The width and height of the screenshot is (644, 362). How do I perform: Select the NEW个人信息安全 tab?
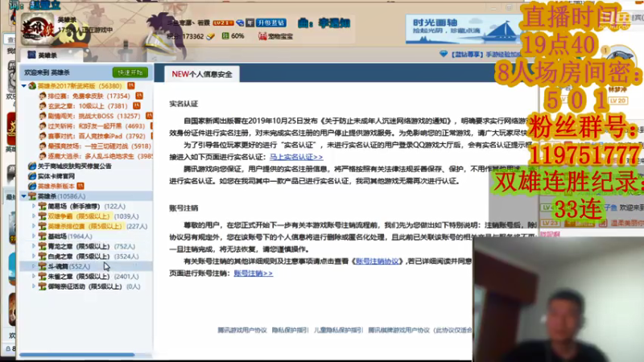tap(202, 74)
